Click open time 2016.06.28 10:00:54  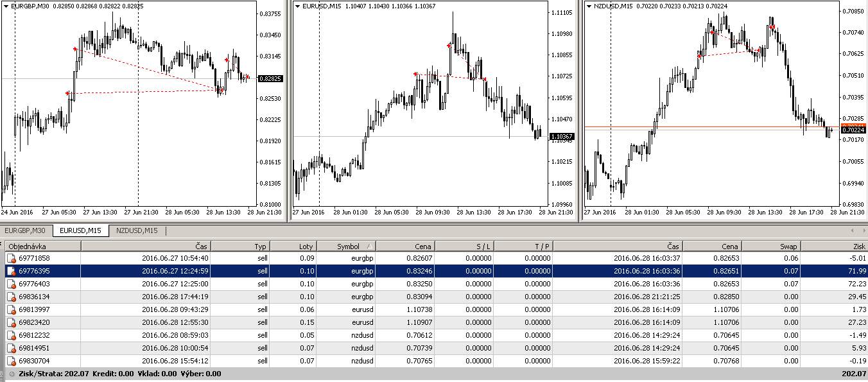[x=175, y=348]
